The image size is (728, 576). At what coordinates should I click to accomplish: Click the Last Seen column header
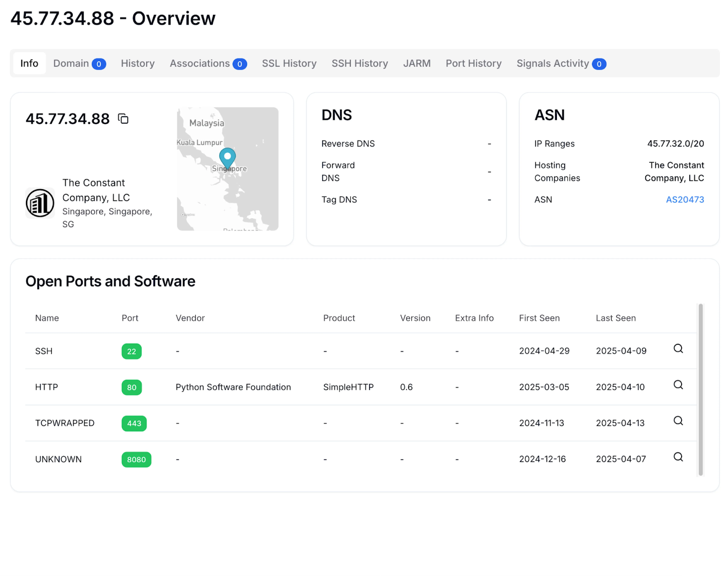click(x=615, y=318)
